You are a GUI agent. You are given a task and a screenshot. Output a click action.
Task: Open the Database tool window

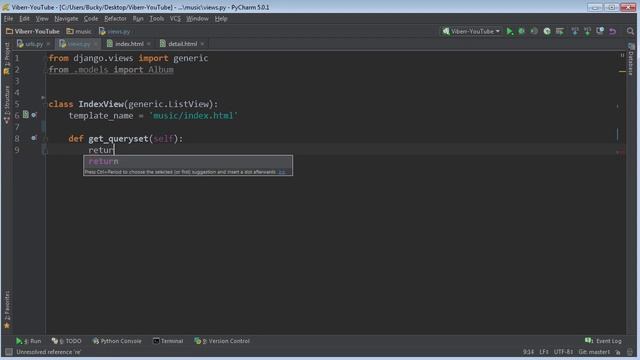pos(631,59)
